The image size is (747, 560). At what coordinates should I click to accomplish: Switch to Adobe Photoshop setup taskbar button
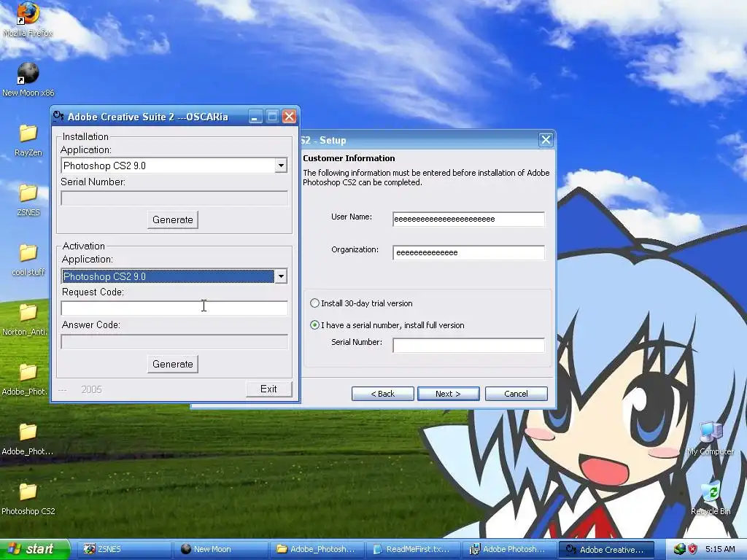[510, 550]
